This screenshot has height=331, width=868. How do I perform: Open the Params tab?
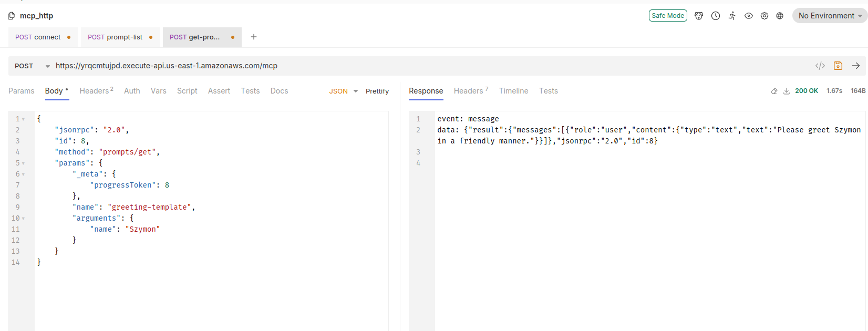click(22, 91)
